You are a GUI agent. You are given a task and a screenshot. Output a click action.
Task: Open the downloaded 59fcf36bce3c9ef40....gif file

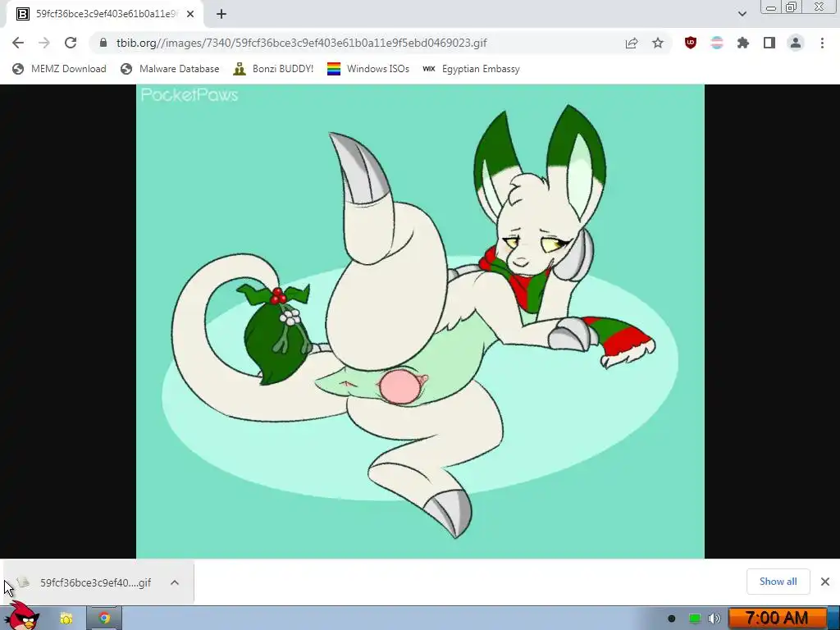(x=85, y=582)
